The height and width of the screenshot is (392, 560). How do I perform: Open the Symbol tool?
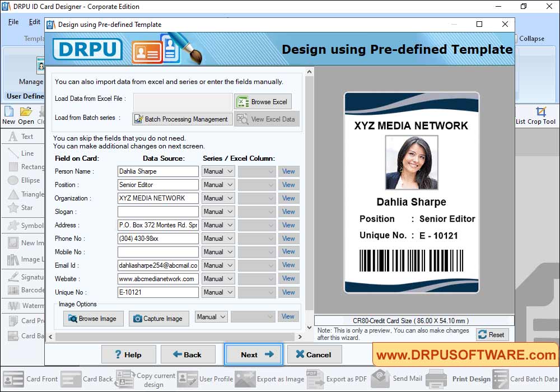tap(25, 225)
